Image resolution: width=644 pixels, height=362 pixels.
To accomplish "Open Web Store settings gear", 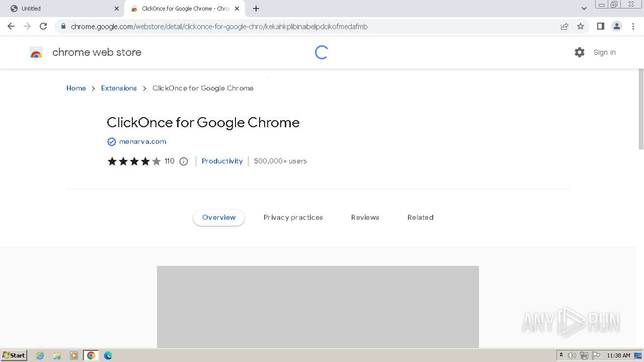I will (580, 52).
